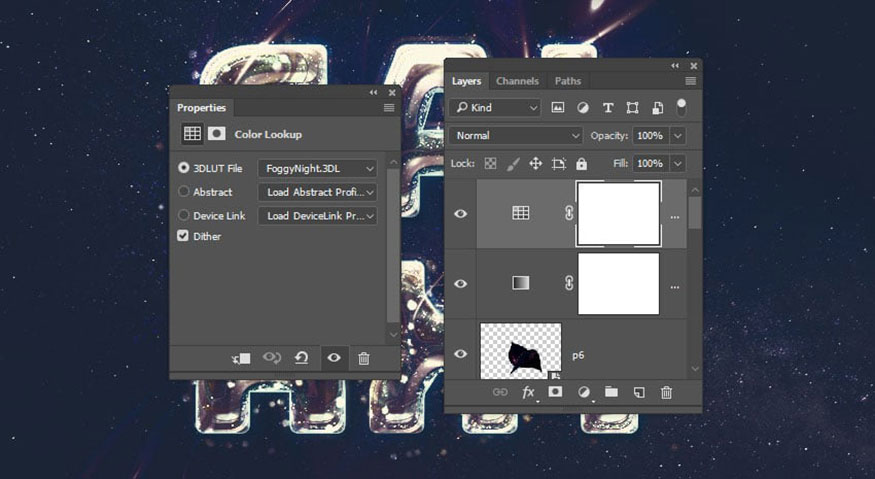Image resolution: width=875 pixels, height=479 pixels.
Task: Filter layers by type layers icon
Action: pyautogui.click(x=608, y=108)
